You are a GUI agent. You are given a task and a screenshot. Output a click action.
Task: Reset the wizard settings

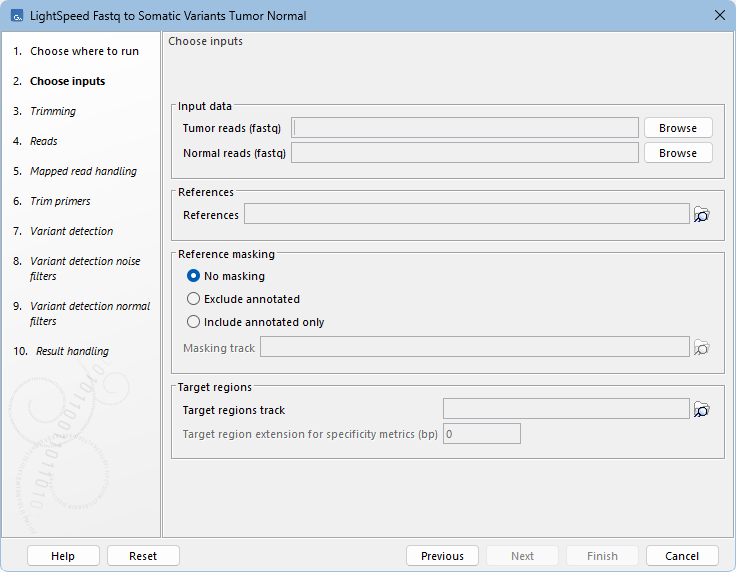(x=143, y=556)
